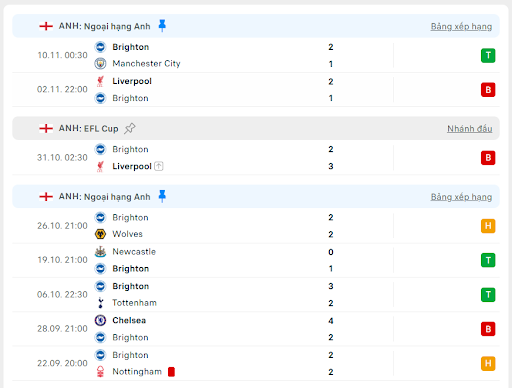Click orange H badge for Wolves match
The image size is (512, 388).
coord(488,226)
